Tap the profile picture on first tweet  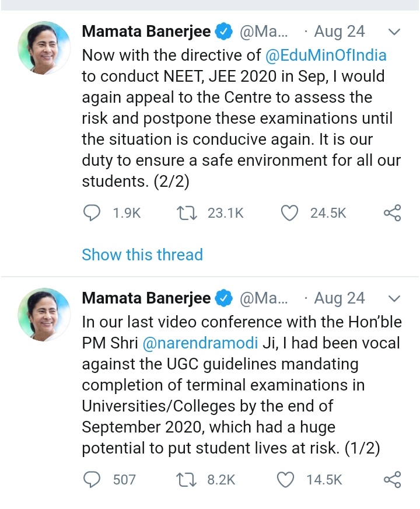click(44, 47)
